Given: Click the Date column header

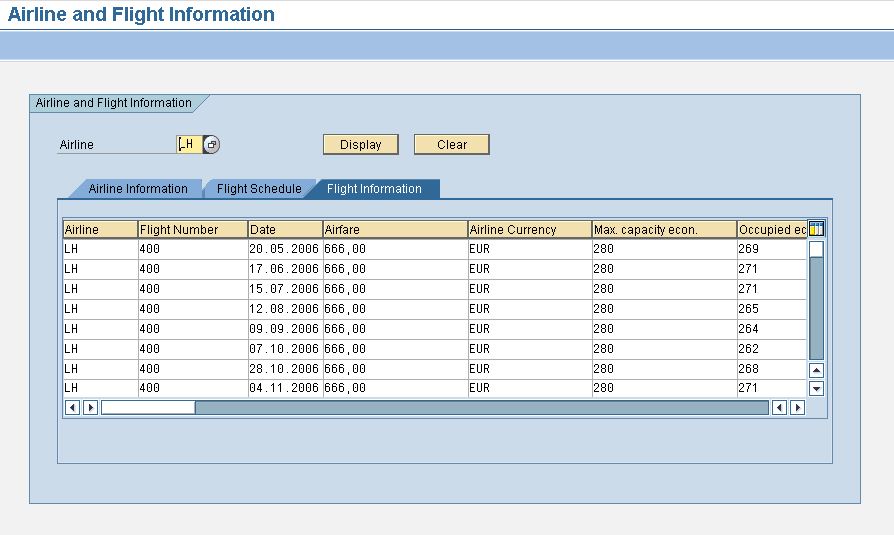Looking at the screenshot, I should point(286,229).
